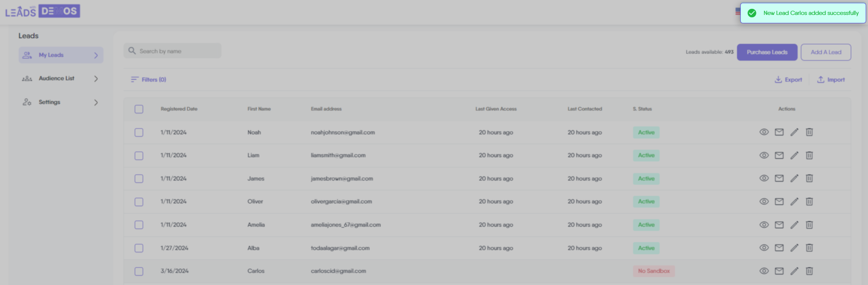The width and height of the screenshot is (868, 285).
Task: Click the pencil edit icon for Alba
Action: point(794,248)
